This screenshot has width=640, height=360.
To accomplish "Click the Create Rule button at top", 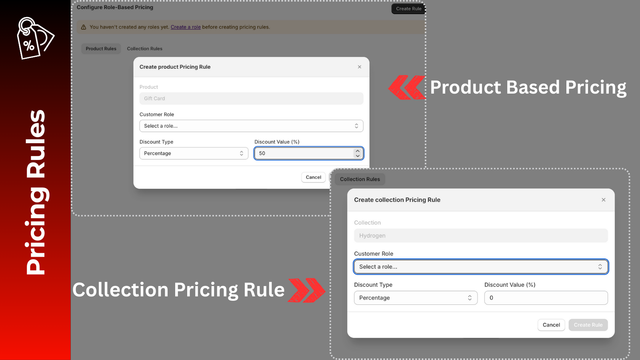I will tap(408, 9).
